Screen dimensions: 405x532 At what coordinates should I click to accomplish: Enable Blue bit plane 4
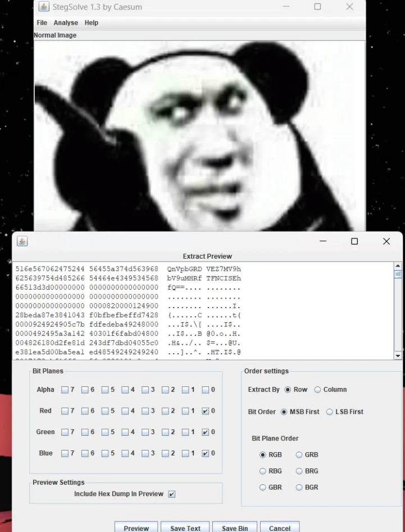[125, 454]
